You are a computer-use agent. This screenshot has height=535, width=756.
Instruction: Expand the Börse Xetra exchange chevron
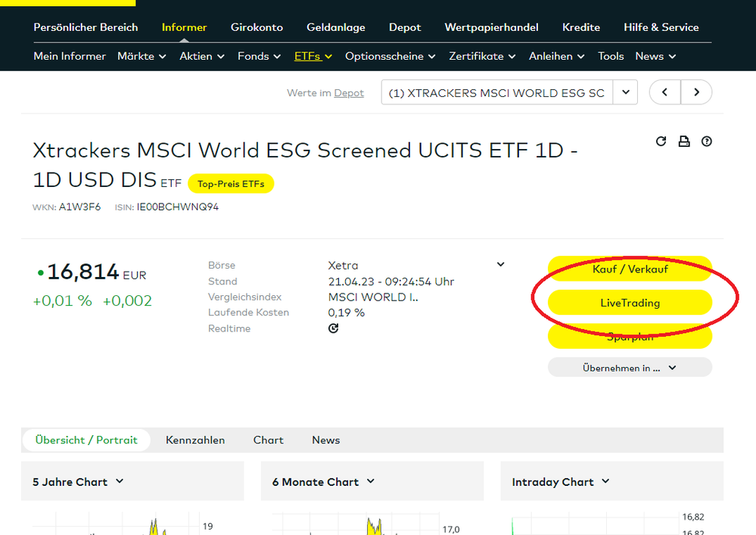500,265
